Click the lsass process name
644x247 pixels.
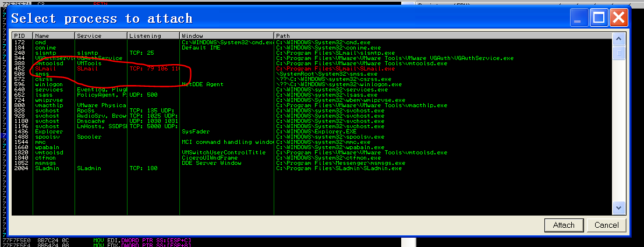coord(44,95)
